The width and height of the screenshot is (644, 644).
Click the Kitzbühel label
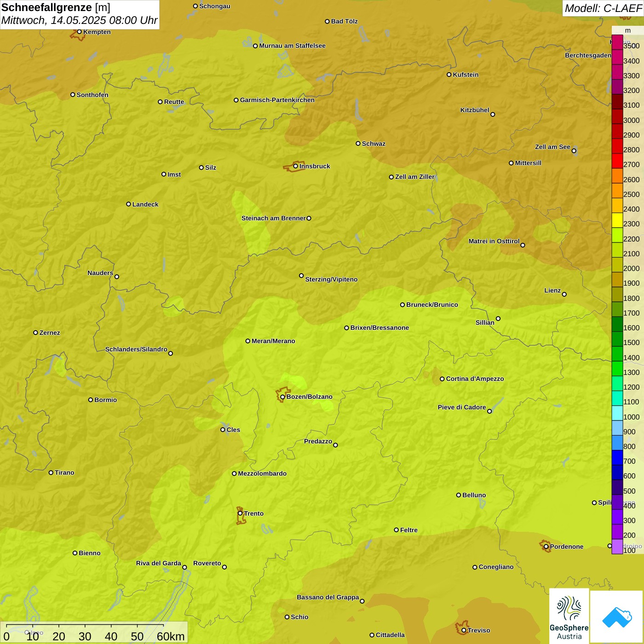pyautogui.click(x=475, y=110)
